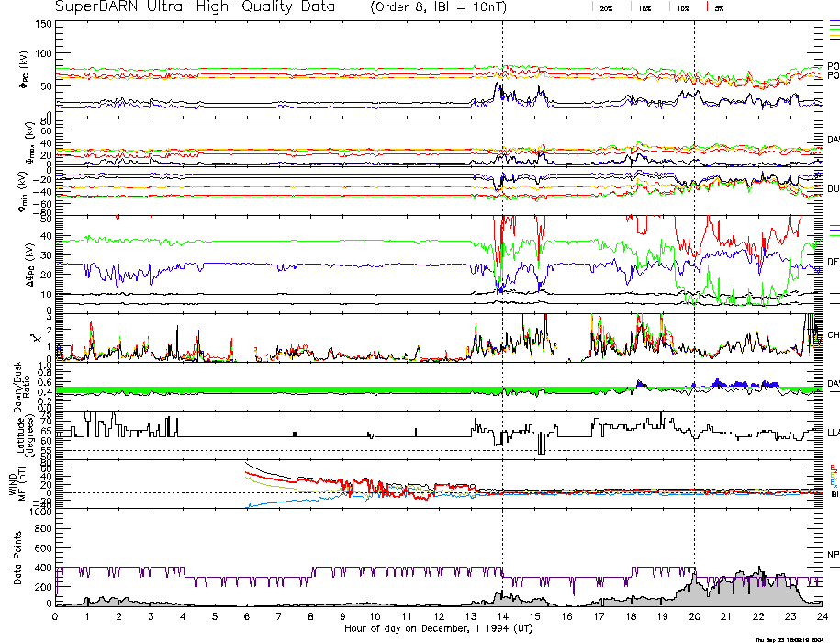Image resolution: width=840 pixels, height=643 pixels.
Task: Click the hour 24 tick label on x-axis
Action: 822,616
